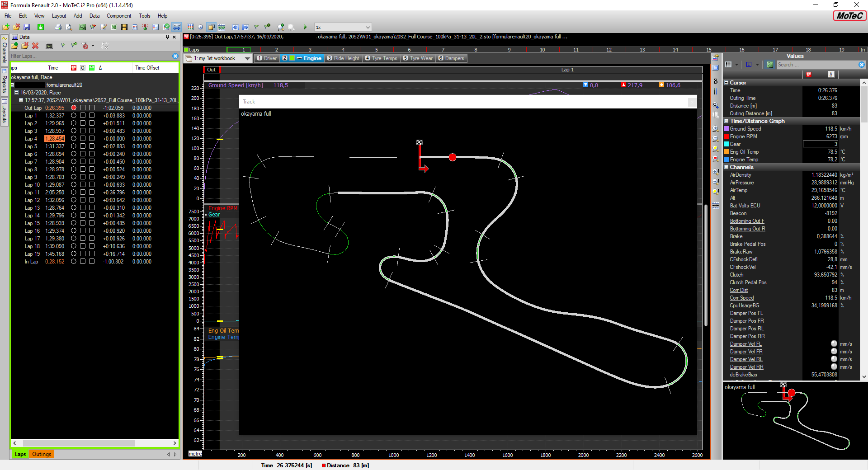
Task: Check the second overlay checkbox for Lap 19
Action: 92,254
